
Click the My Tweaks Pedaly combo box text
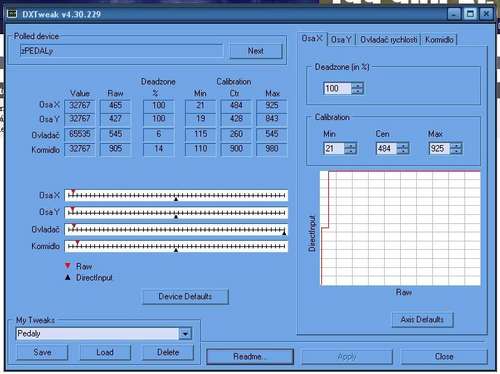(x=97, y=333)
